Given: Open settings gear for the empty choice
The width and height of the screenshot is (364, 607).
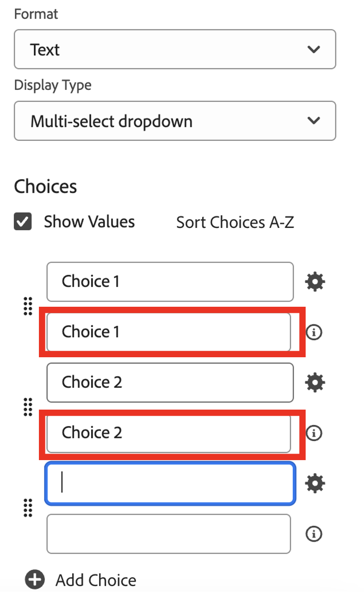Looking at the screenshot, I should pyautogui.click(x=315, y=483).
